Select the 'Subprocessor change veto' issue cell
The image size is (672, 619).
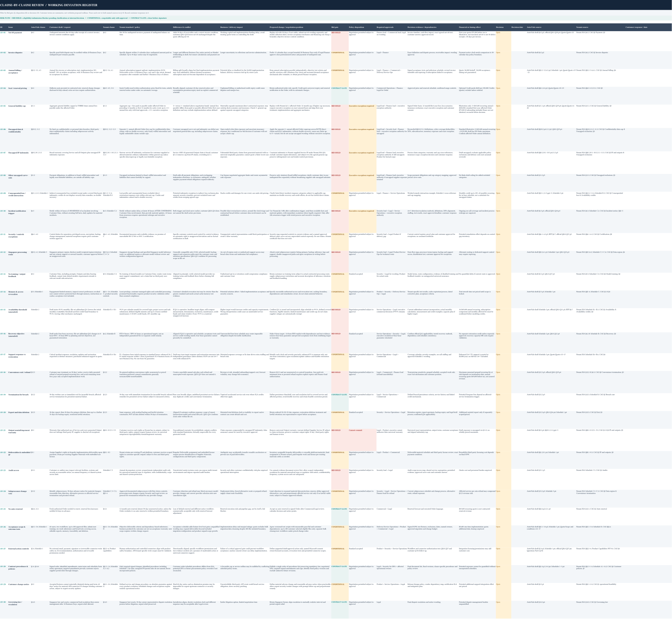click(x=19, y=499)
